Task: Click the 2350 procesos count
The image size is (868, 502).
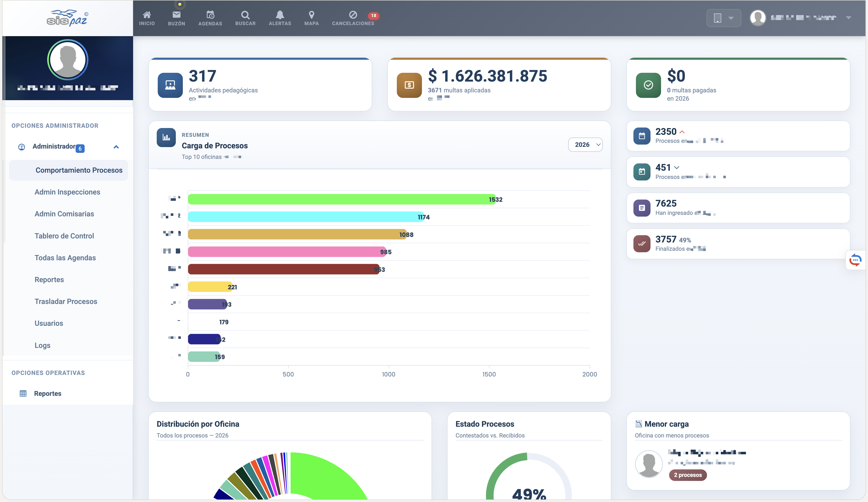Action: tap(666, 132)
